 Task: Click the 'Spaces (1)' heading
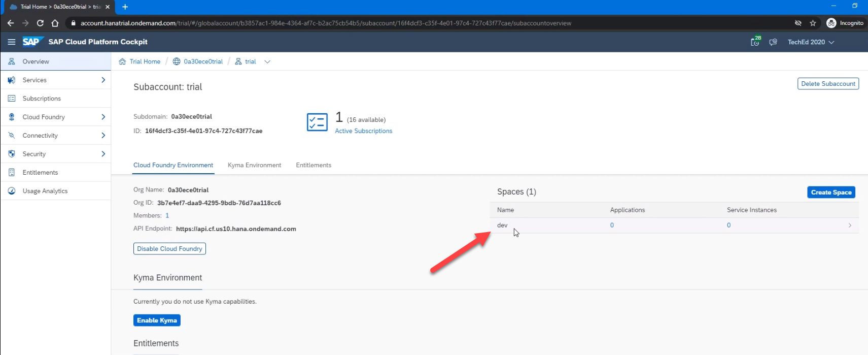(x=516, y=192)
